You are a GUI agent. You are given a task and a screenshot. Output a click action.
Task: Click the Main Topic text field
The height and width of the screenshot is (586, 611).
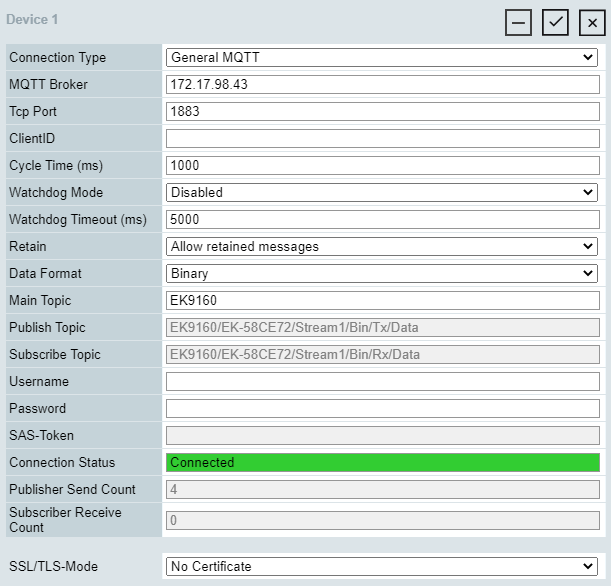tap(382, 300)
